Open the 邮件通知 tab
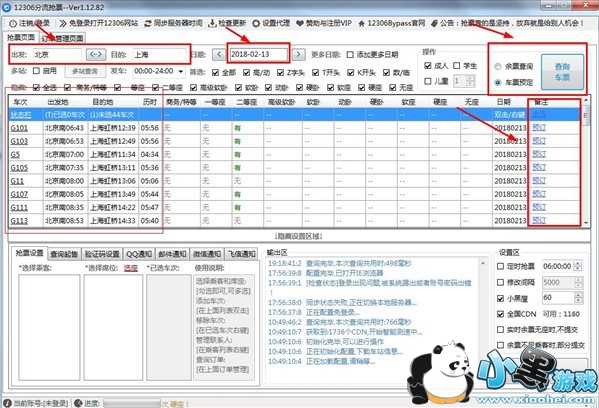 pyautogui.click(x=172, y=254)
